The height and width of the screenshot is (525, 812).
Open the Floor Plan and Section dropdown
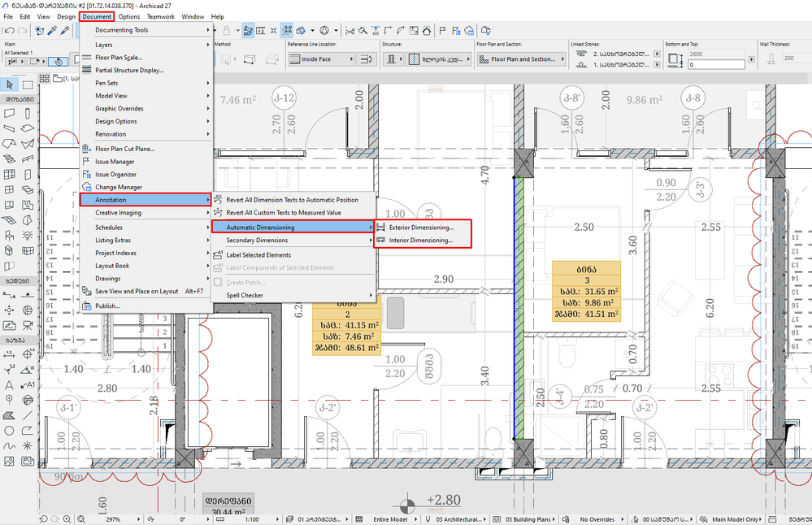pyautogui.click(x=523, y=59)
